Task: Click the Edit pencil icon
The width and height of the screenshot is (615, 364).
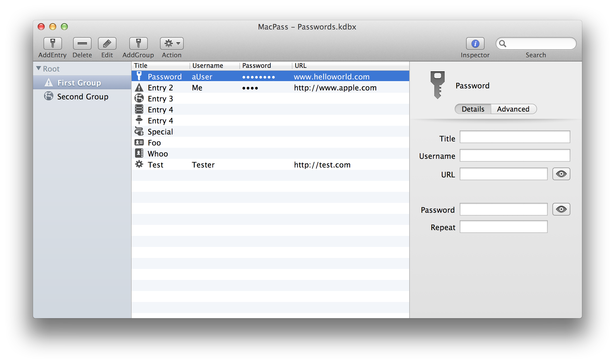Action: (x=107, y=44)
